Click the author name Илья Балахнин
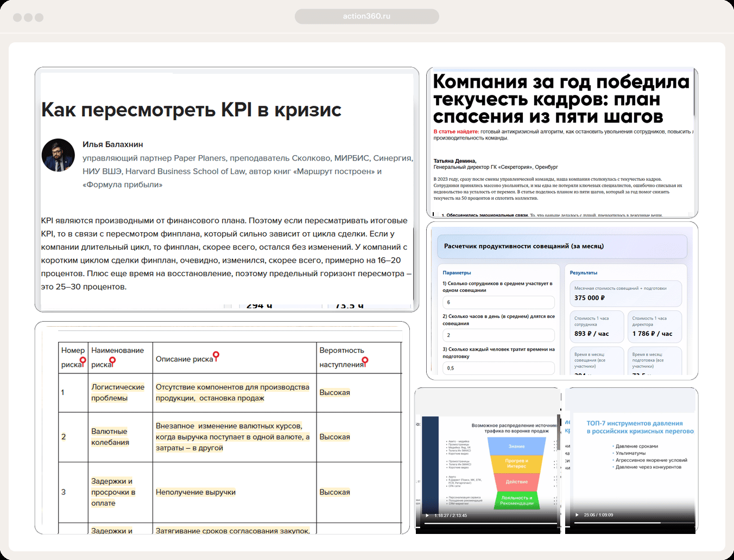The height and width of the screenshot is (560, 734). (113, 144)
